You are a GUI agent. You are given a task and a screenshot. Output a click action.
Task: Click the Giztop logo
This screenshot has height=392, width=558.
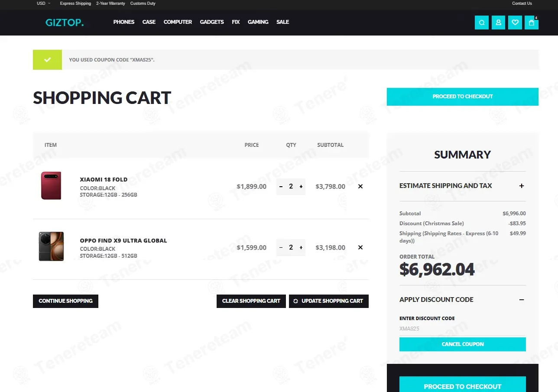pyautogui.click(x=65, y=23)
